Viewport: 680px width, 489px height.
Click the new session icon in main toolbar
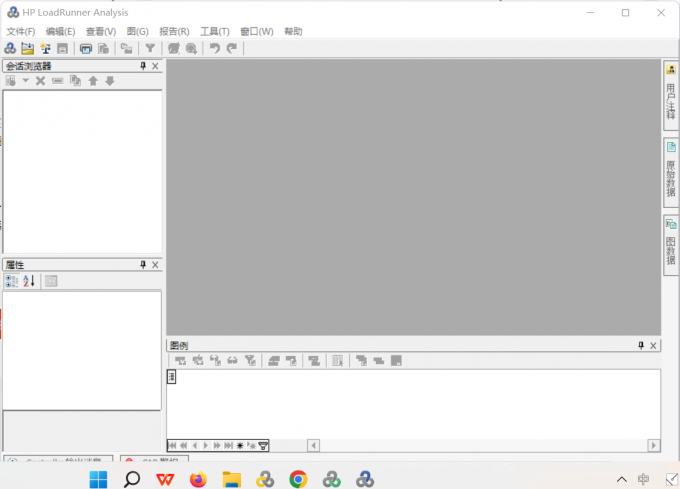point(10,48)
